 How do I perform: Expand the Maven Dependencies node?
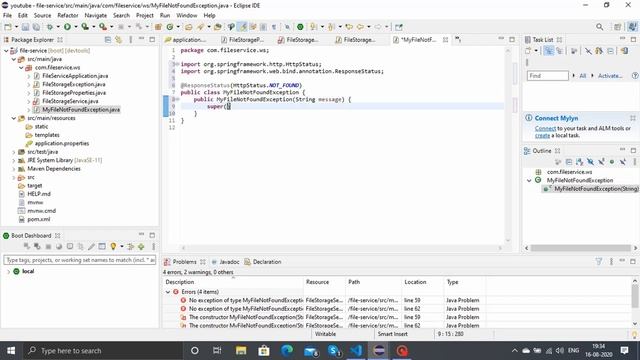(13, 169)
